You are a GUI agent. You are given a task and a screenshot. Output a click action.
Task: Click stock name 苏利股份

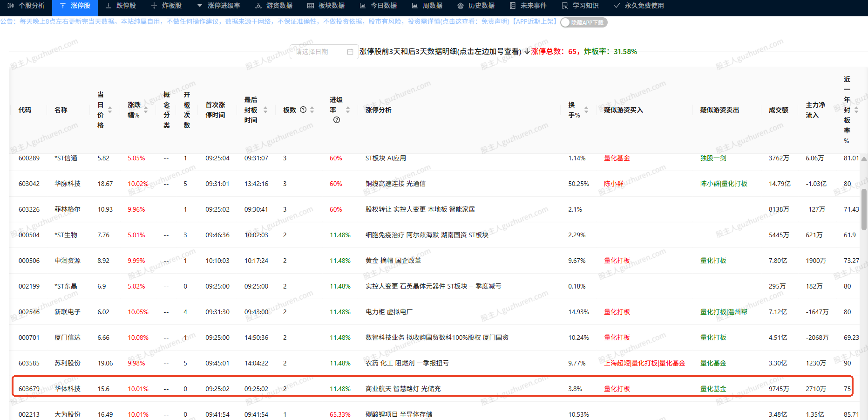67,363
